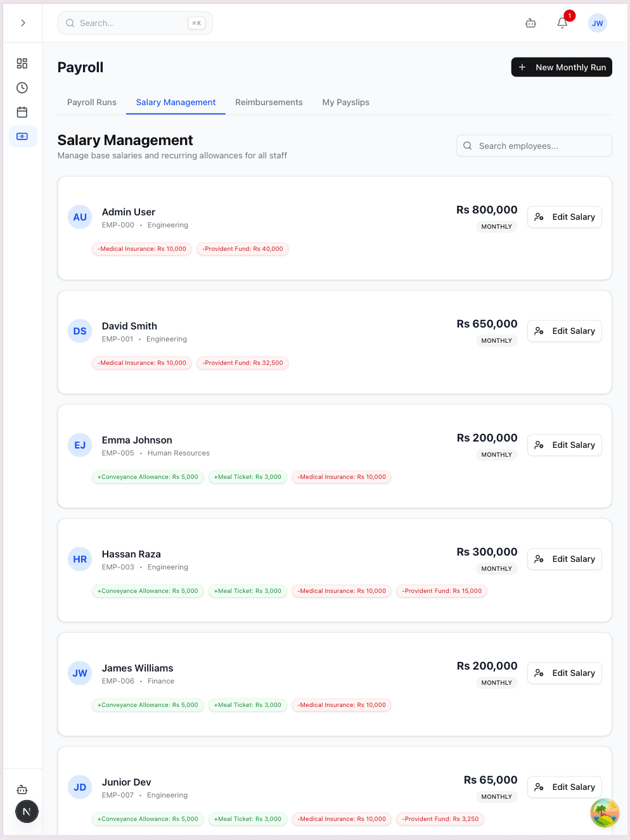
Task: Click the palm tree floating icon
Action: click(x=604, y=813)
